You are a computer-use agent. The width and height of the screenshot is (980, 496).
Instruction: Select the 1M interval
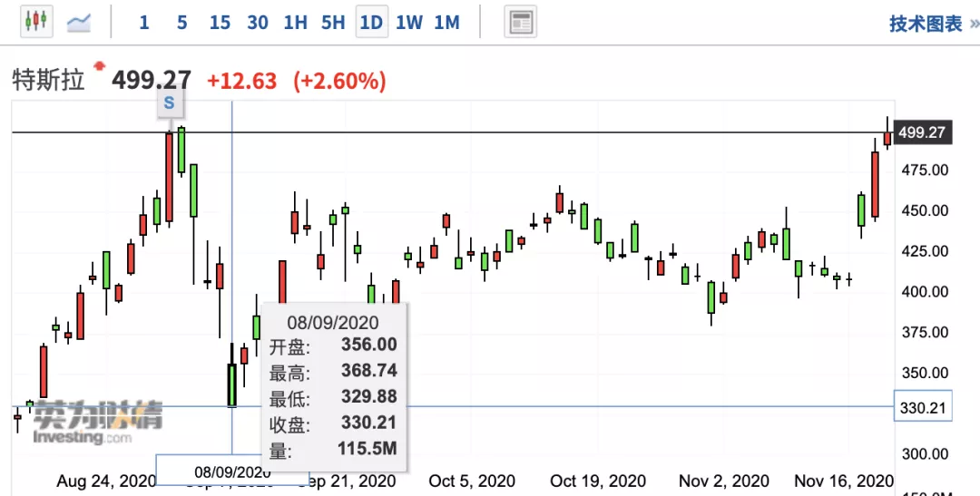[x=446, y=23]
